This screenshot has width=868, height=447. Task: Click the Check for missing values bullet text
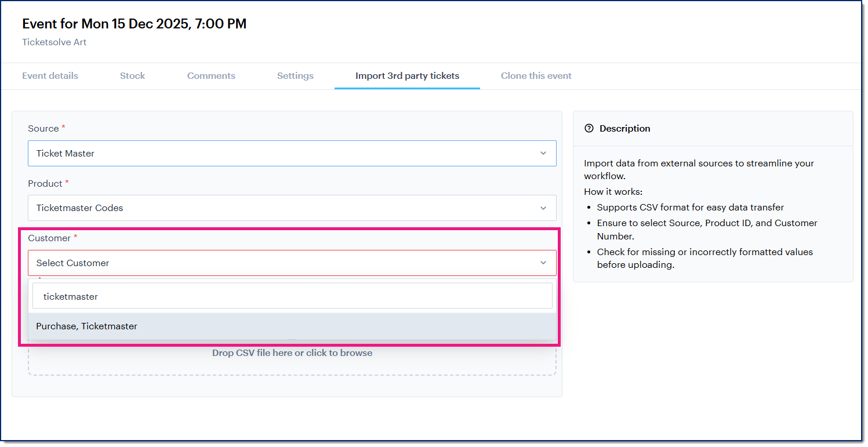point(705,259)
